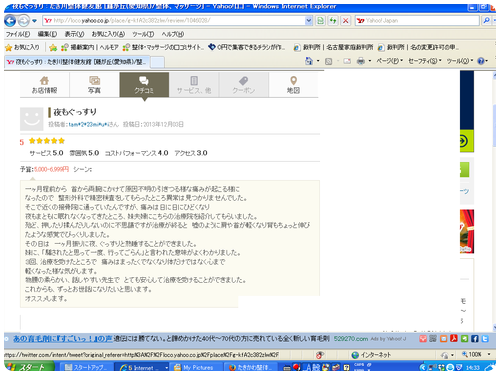Tweet via the Twitter icon in bottom bar
The image size is (500, 375).
pos(485,339)
